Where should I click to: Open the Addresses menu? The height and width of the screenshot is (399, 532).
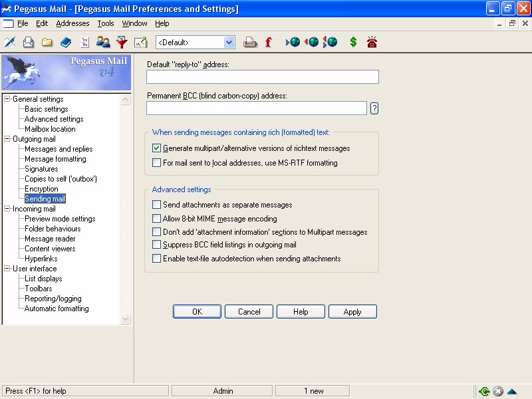tap(72, 23)
